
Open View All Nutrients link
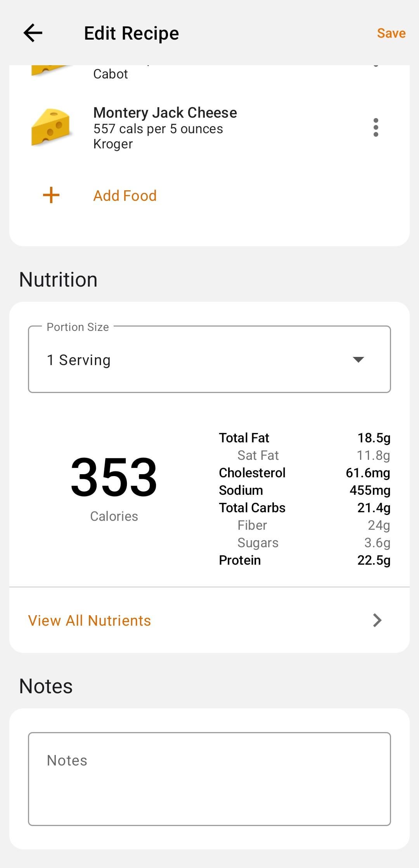(x=90, y=621)
